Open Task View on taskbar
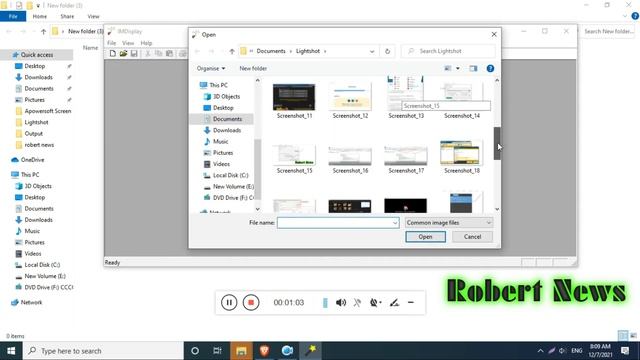Viewport: 640px width, 360px height. [218, 351]
